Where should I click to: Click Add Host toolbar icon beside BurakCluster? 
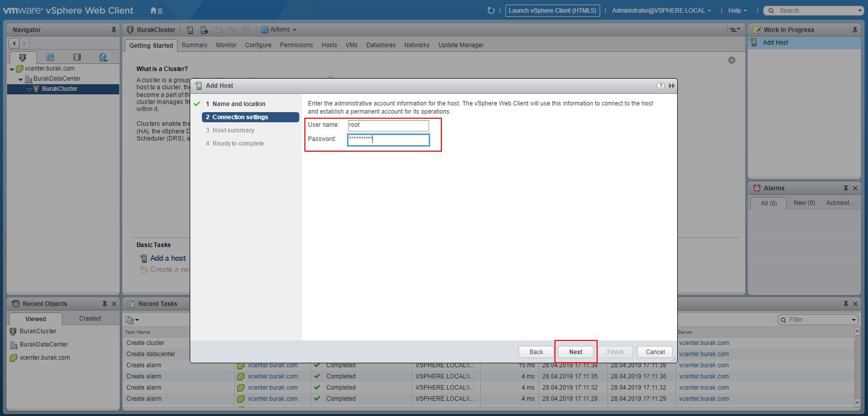(x=190, y=30)
